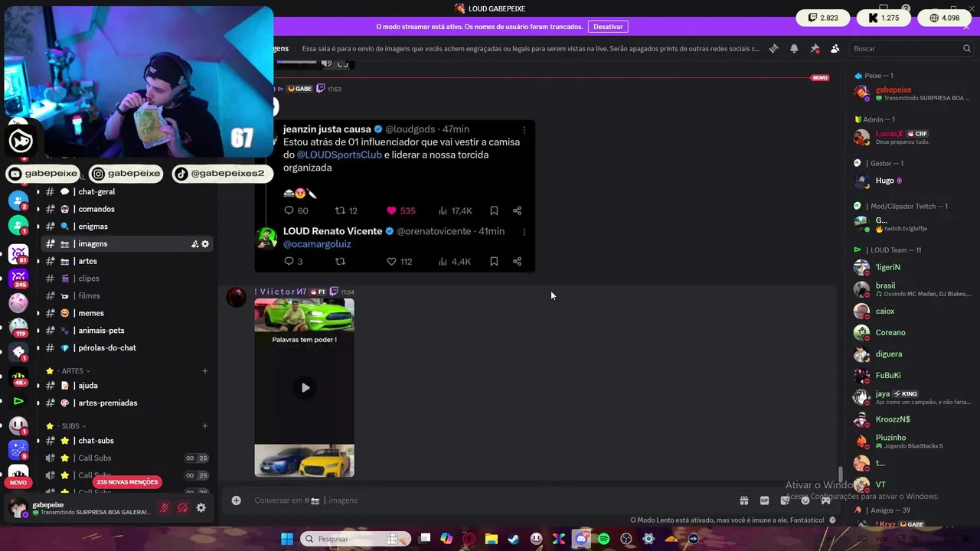This screenshot has width=980, height=551.
Task: Open the emoji picker
Action: 805,500
